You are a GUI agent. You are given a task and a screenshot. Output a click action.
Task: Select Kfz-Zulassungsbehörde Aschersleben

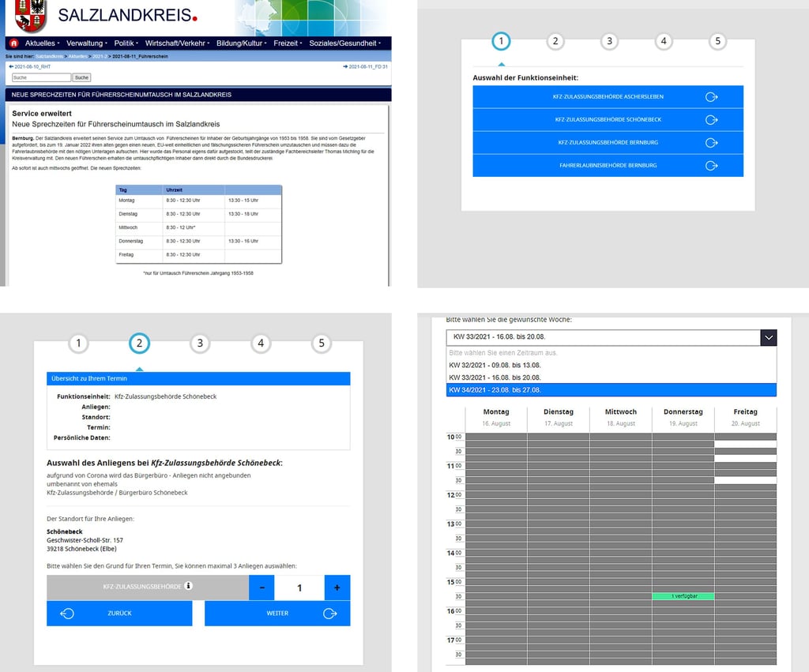608,97
